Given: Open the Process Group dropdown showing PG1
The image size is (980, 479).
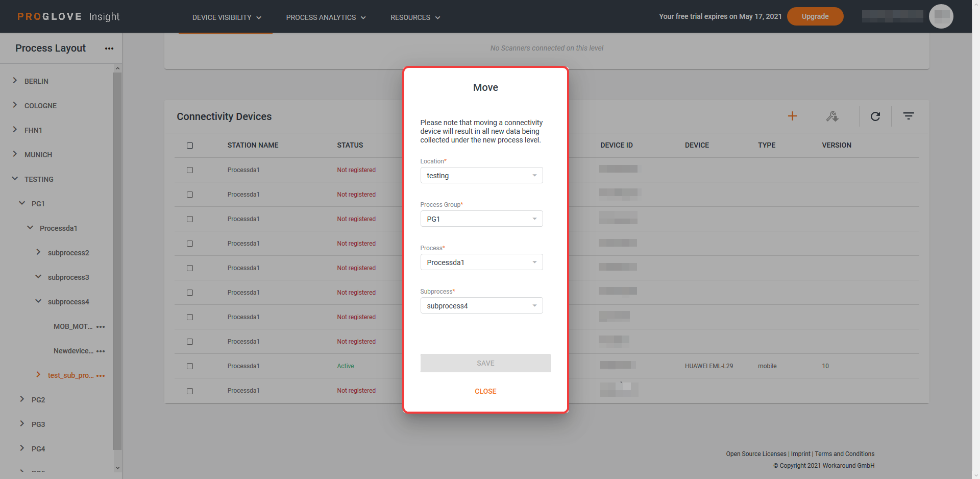Looking at the screenshot, I should pos(481,219).
